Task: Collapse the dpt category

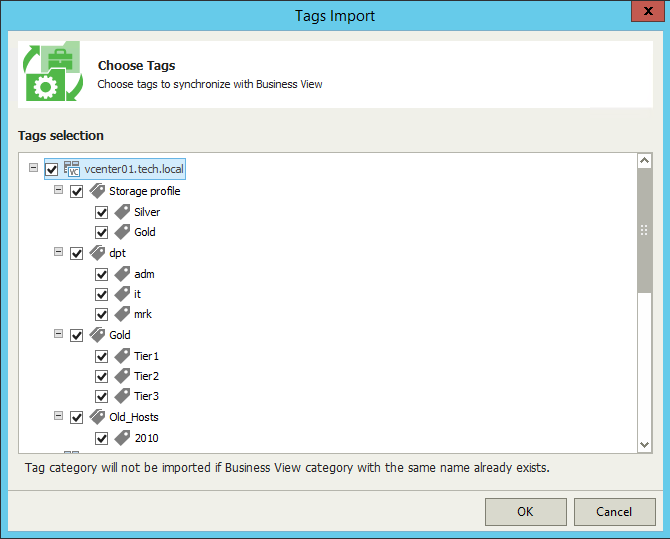Action: (x=59, y=251)
